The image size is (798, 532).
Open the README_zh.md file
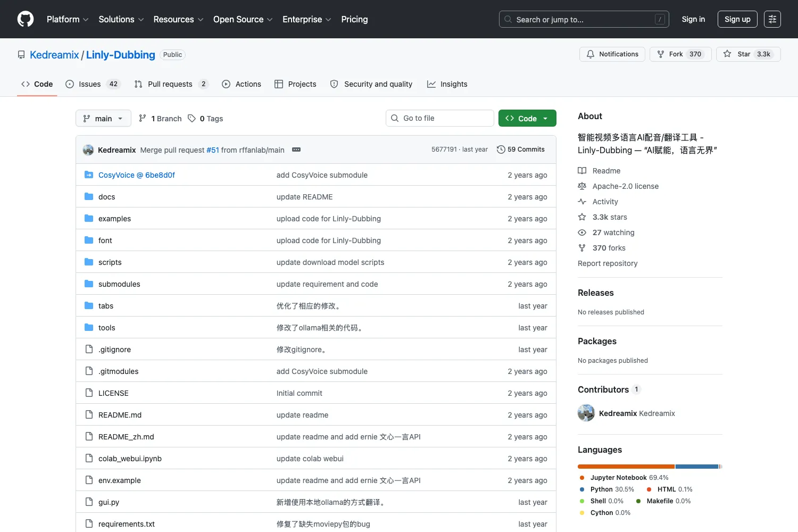click(126, 437)
